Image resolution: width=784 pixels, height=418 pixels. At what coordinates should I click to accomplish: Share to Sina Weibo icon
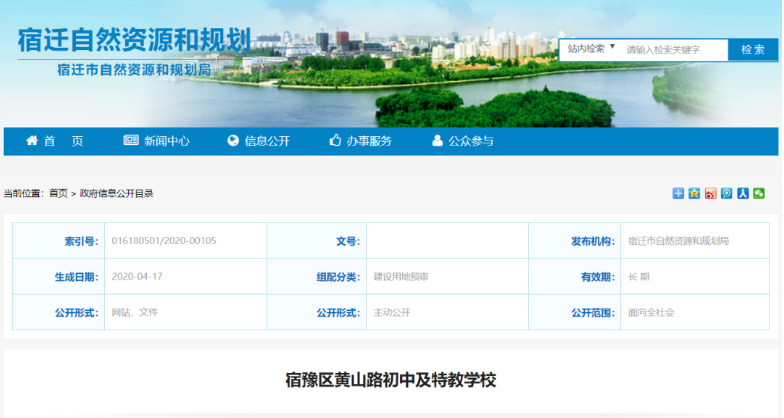coord(710,194)
